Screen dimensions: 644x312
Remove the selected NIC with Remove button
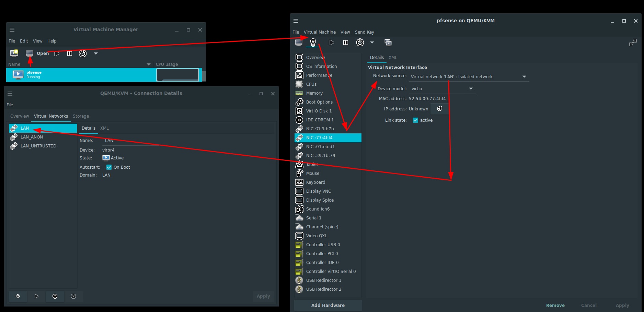point(555,305)
